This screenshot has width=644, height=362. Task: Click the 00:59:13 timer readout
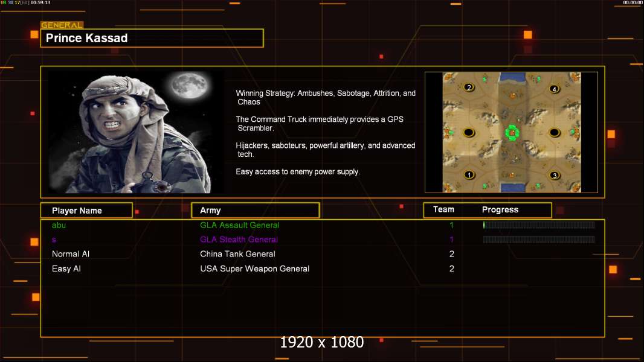click(40, 2)
